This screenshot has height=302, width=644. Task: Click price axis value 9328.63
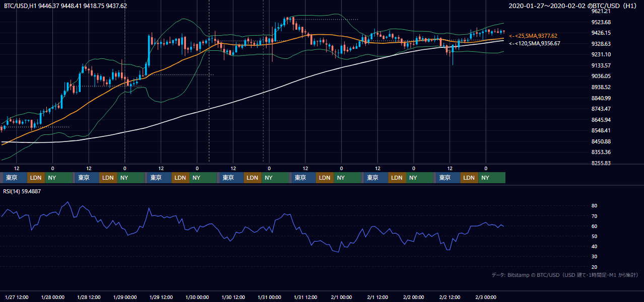(x=601, y=44)
